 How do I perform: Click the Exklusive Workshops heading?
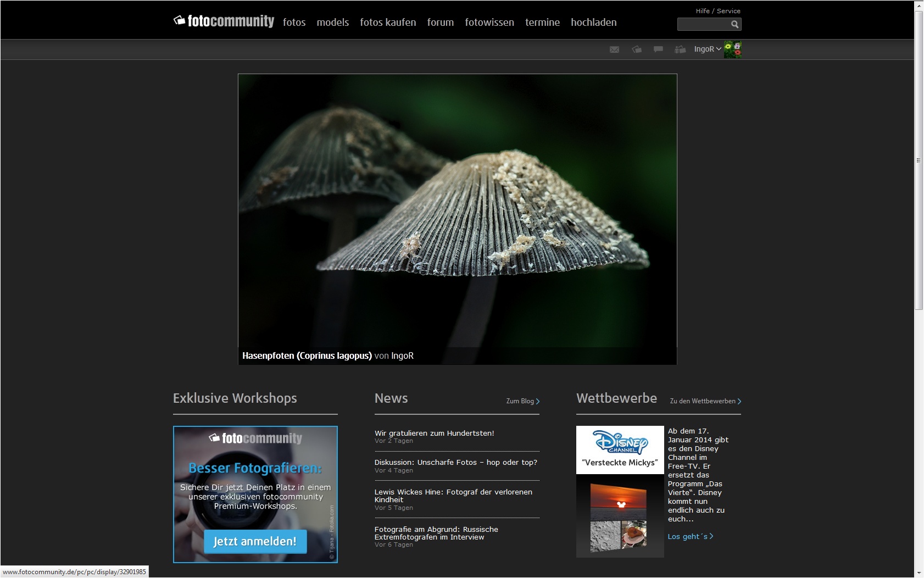coord(235,398)
